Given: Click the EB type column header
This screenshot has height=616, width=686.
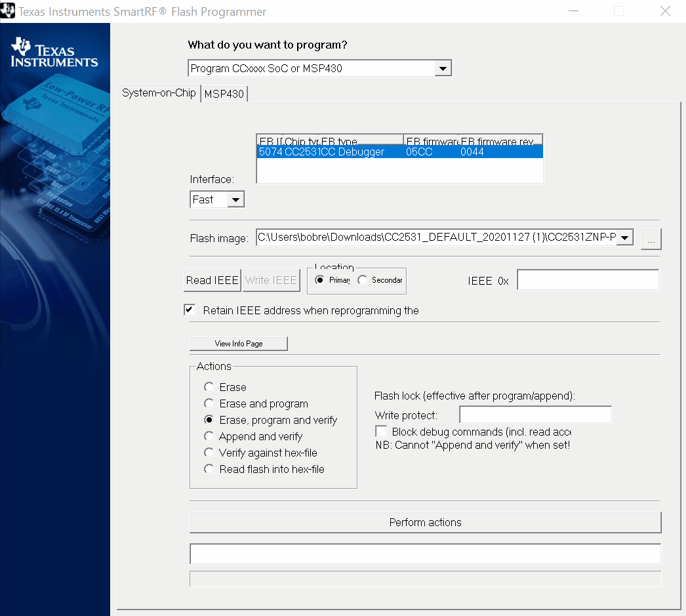Looking at the screenshot, I should (x=361, y=140).
